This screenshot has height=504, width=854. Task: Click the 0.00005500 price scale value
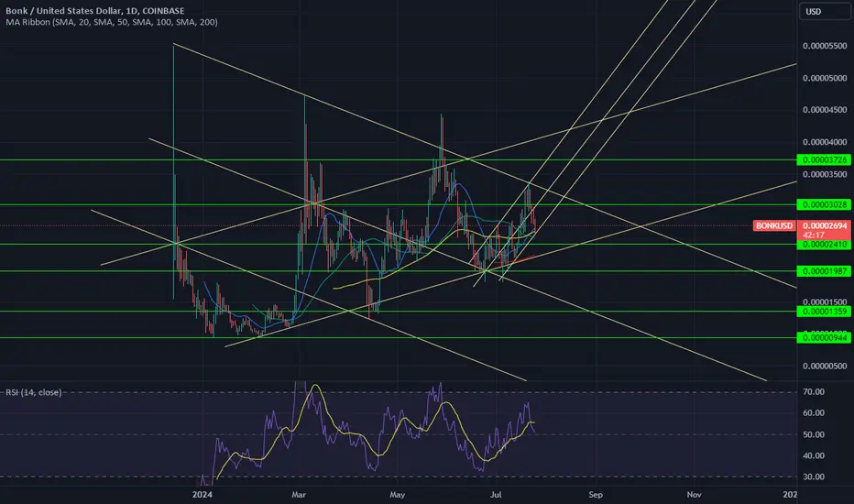pos(825,47)
